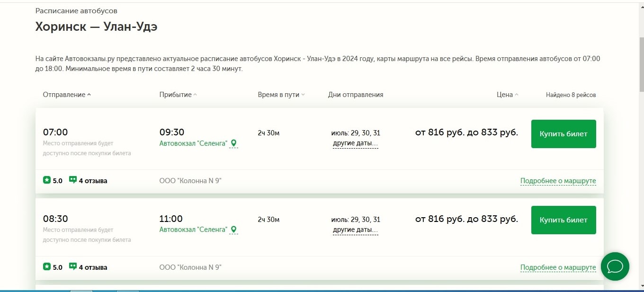Expand другие даты for the 07:00 trip
644x292 pixels.
(355, 143)
